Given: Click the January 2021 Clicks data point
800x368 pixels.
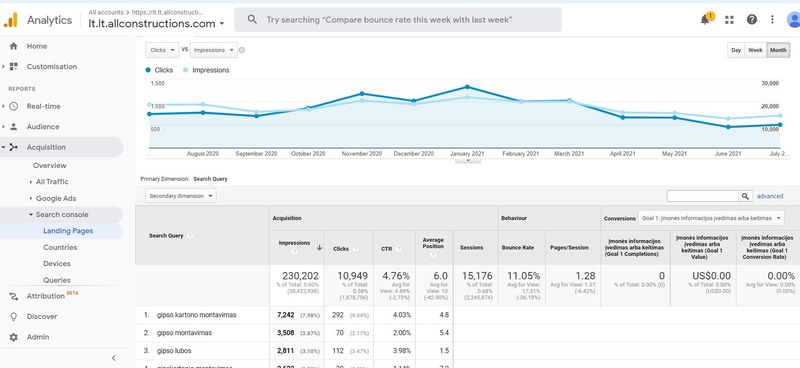Looking at the screenshot, I should click(x=467, y=87).
